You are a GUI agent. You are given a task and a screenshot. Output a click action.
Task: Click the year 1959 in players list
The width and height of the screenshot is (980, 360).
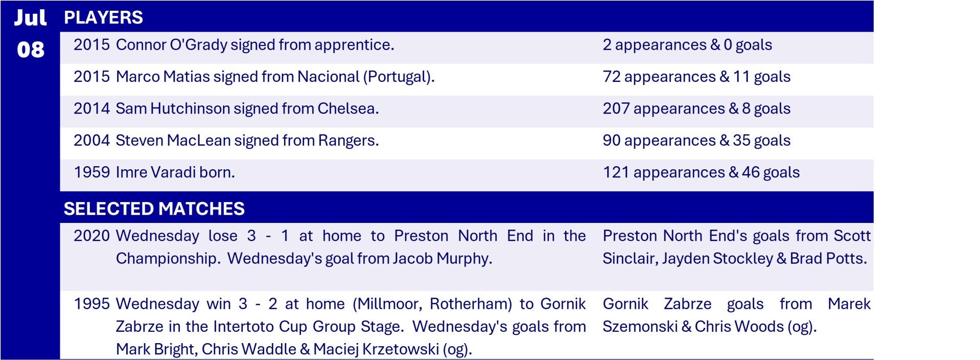pos(91,172)
